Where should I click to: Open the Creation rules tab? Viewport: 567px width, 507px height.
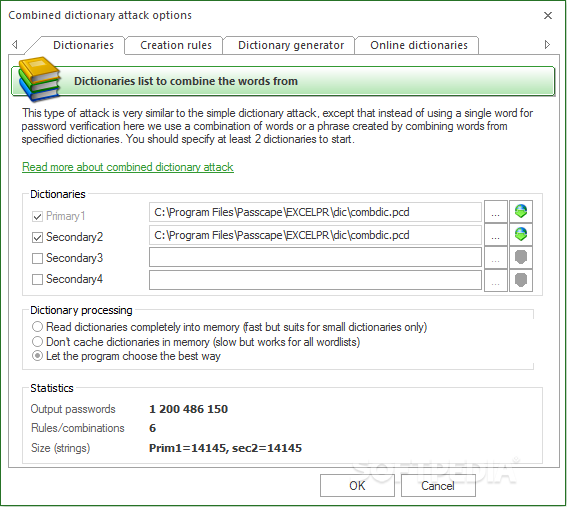pos(176,45)
